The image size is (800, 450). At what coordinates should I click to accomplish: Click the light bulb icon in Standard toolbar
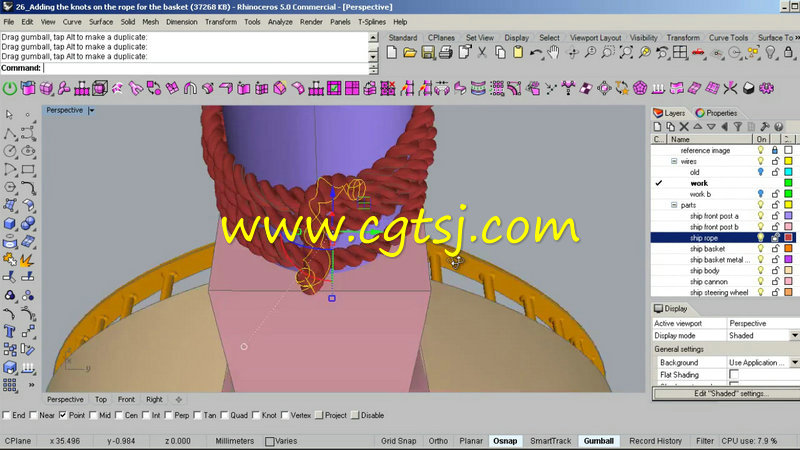click(x=771, y=53)
